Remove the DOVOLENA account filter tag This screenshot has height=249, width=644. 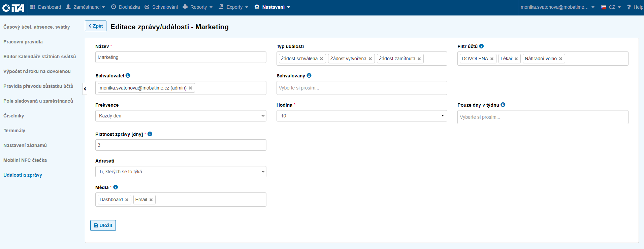click(492, 59)
